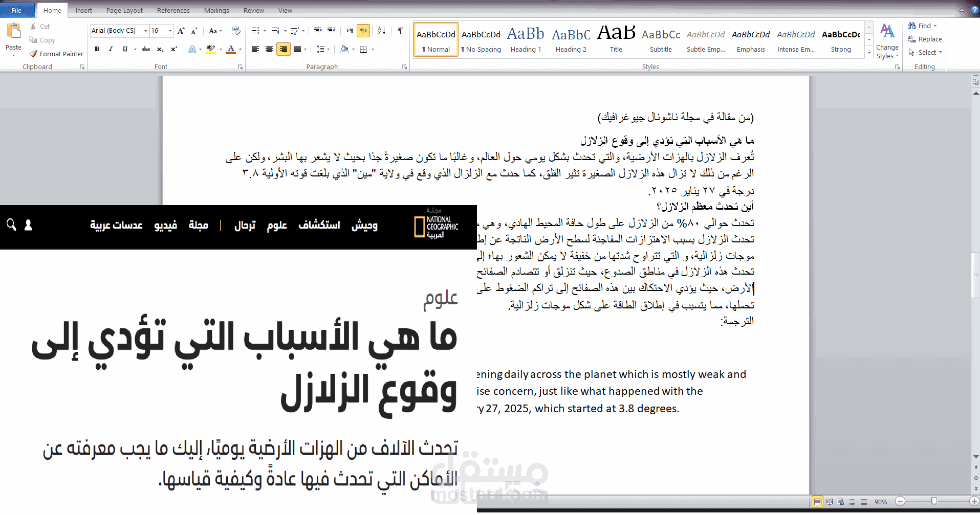Viewport: 980px width, 515px height.
Task: Click the vertical scrollbar thumb
Action: pos(975,275)
